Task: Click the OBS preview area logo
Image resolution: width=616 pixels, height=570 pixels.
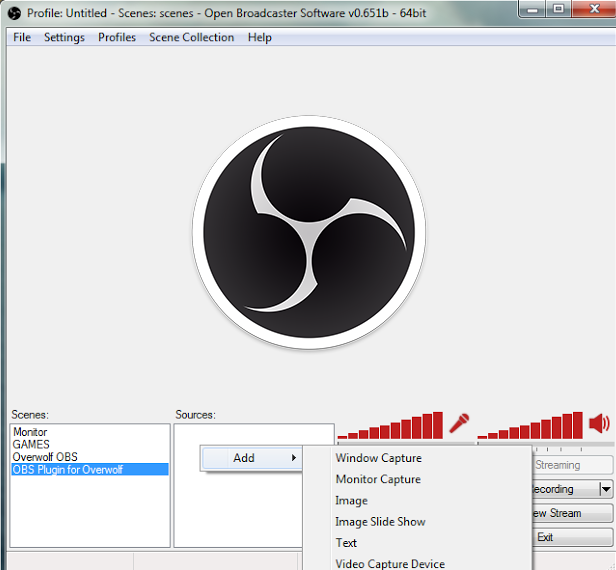Action: pos(309,232)
